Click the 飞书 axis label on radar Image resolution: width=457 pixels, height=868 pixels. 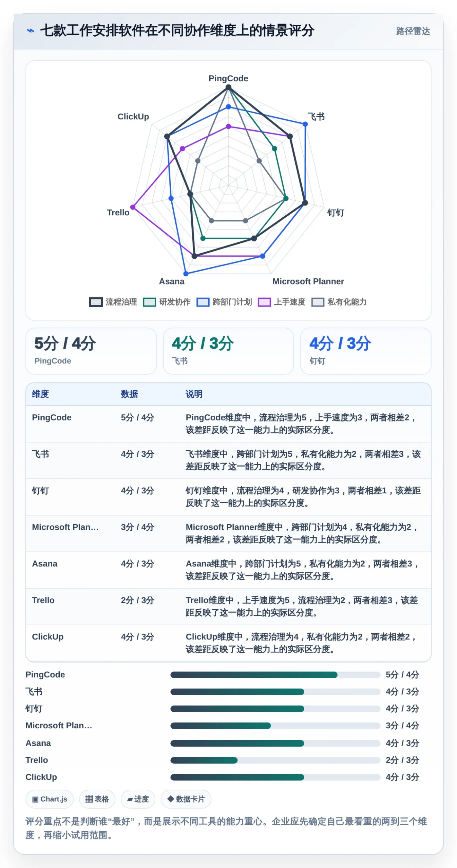[316, 116]
